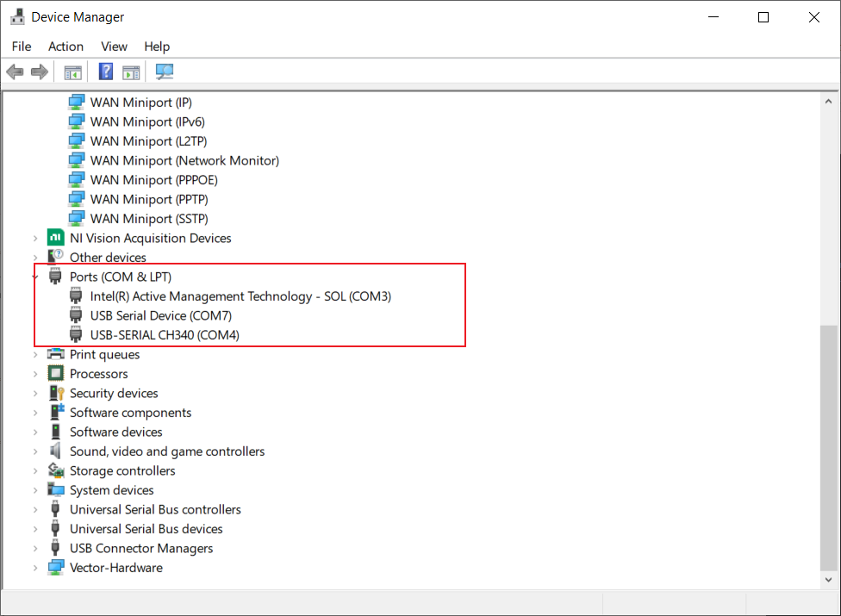Expand the Universal Serial Bus devices node
The height and width of the screenshot is (616, 841).
click(x=35, y=529)
